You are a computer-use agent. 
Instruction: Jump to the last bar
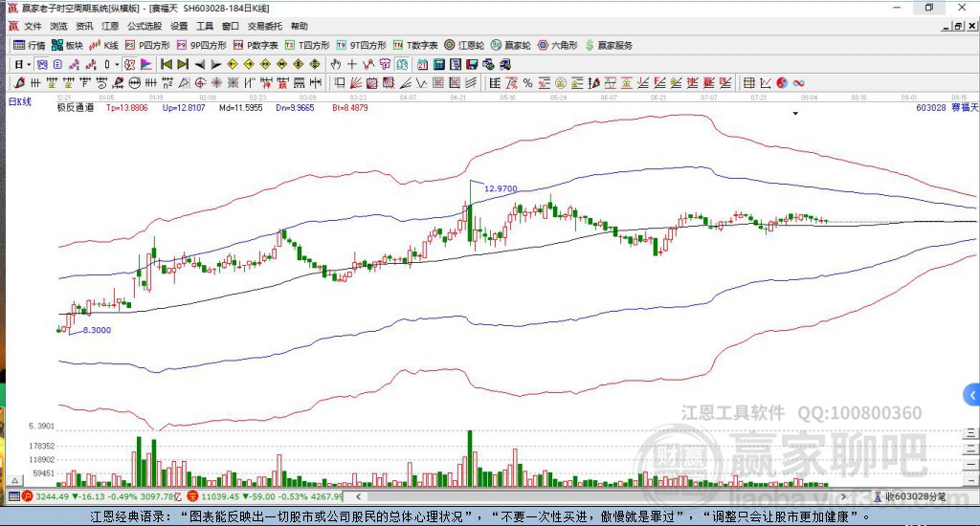(183, 64)
